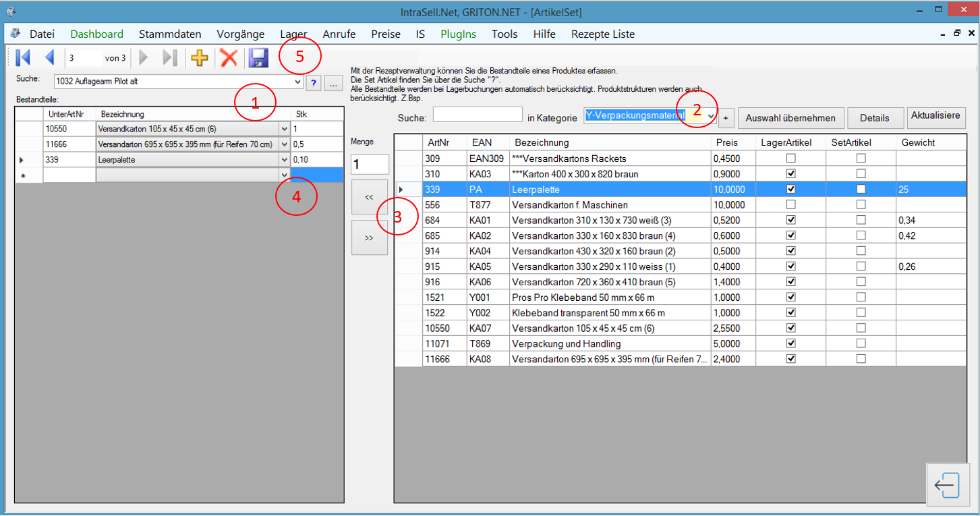980x516 pixels.
Task: Toggle SetArtikel checkbox for article 684
Action: (861, 220)
